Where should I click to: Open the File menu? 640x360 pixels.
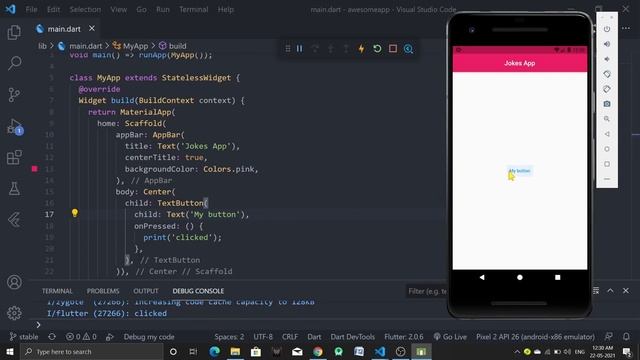click(x=31, y=9)
